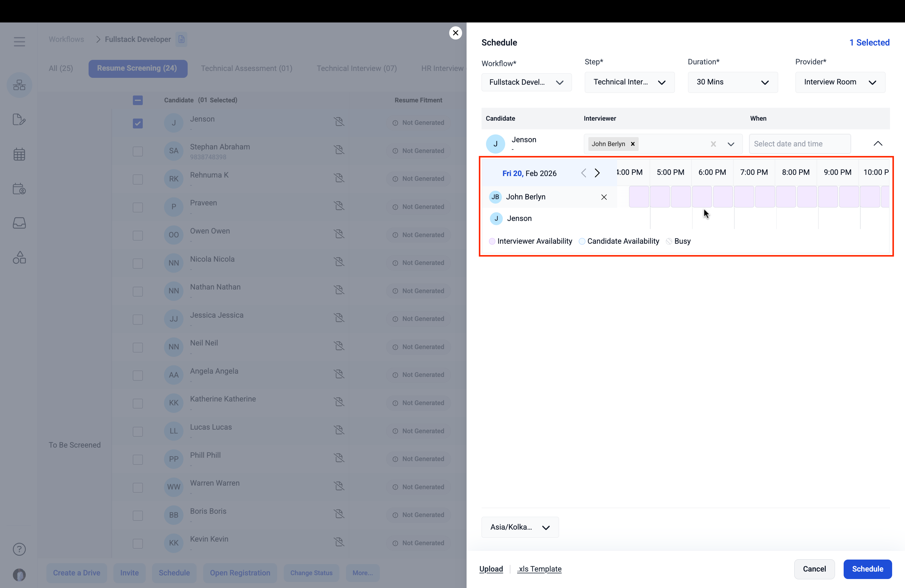Open the calendar grid sidebar icon
Screen dimensions: 905x588
[x=19, y=154]
